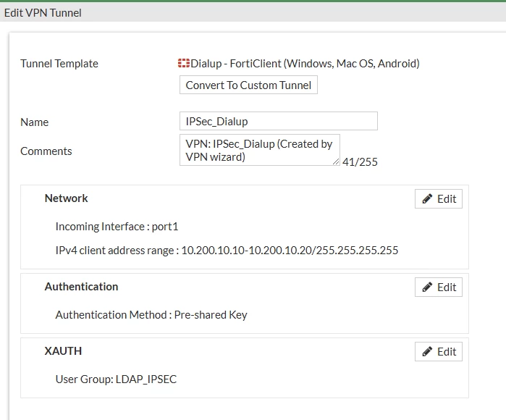Click the pencil icon in XAUTH section
Image resolution: width=506 pixels, height=420 pixels.
tap(427, 351)
